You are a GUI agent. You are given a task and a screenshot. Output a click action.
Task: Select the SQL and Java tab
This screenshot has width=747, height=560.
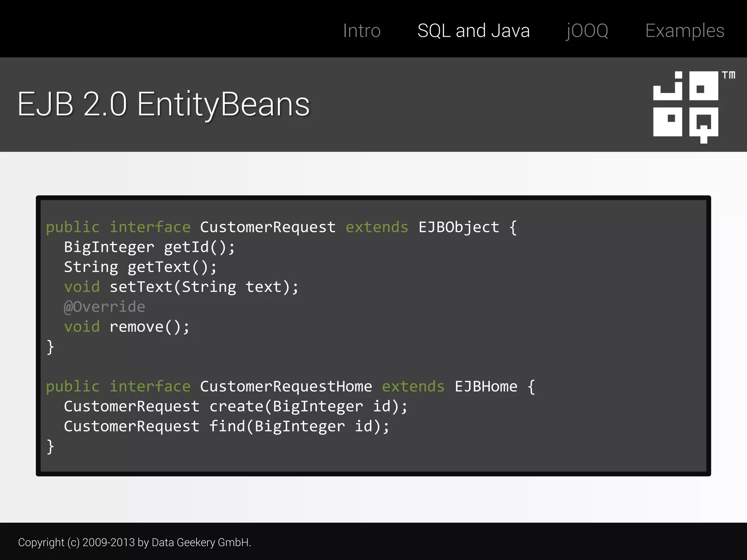tap(473, 31)
